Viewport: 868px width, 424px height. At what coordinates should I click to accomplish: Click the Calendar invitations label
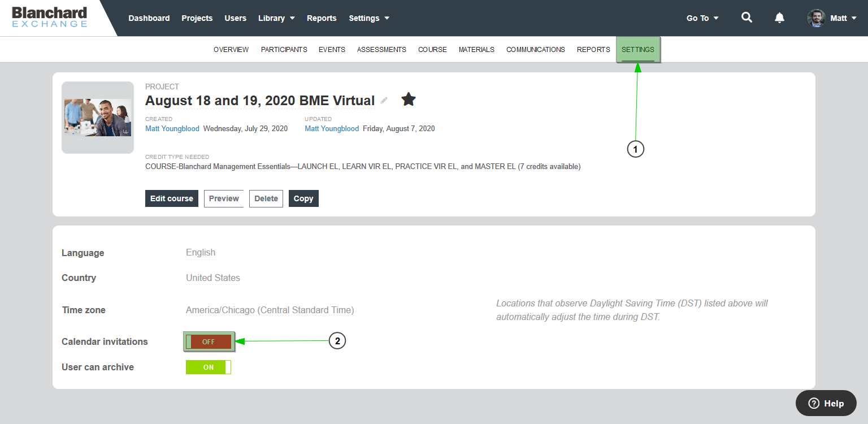point(105,341)
